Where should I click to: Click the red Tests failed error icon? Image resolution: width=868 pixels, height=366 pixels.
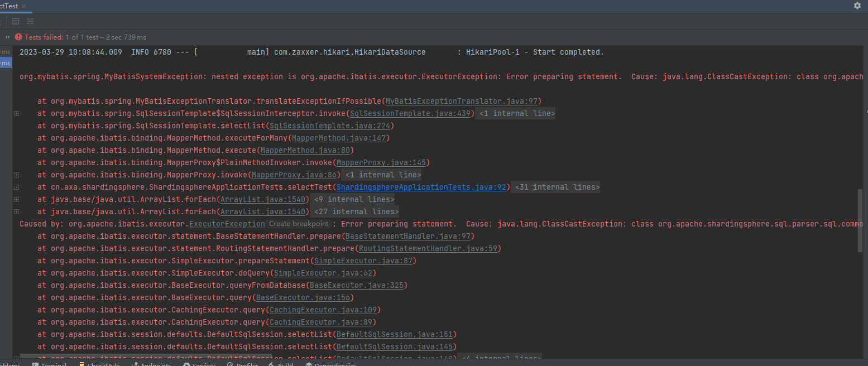point(17,37)
